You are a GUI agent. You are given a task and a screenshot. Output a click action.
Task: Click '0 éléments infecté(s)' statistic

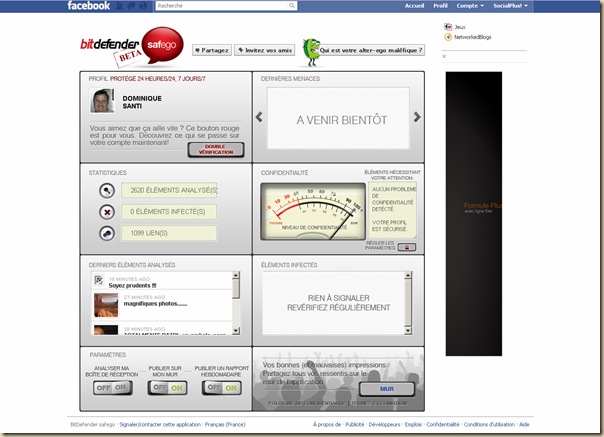click(x=169, y=212)
